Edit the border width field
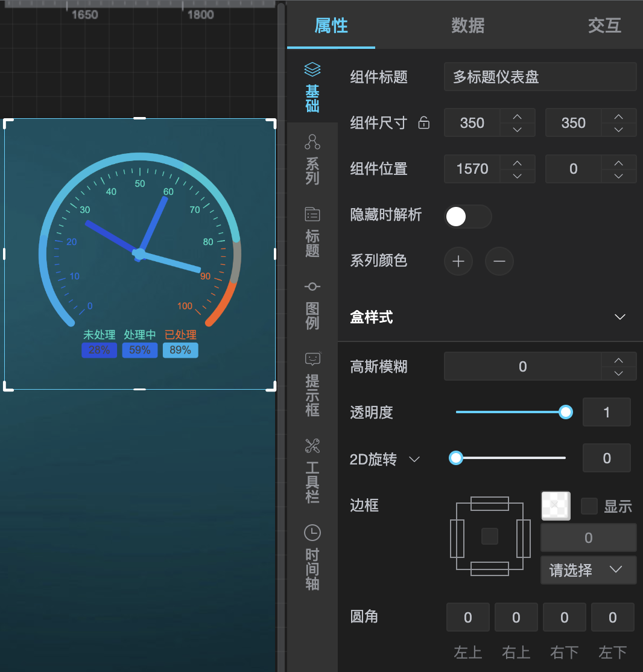Viewport: 643px width, 672px height. pos(588,537)
